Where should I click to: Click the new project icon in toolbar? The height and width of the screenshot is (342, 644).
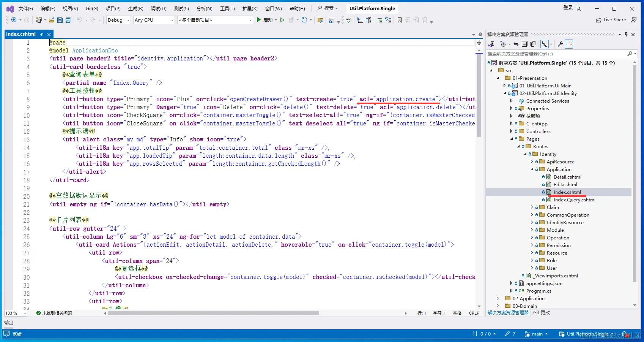coord(39,20)
